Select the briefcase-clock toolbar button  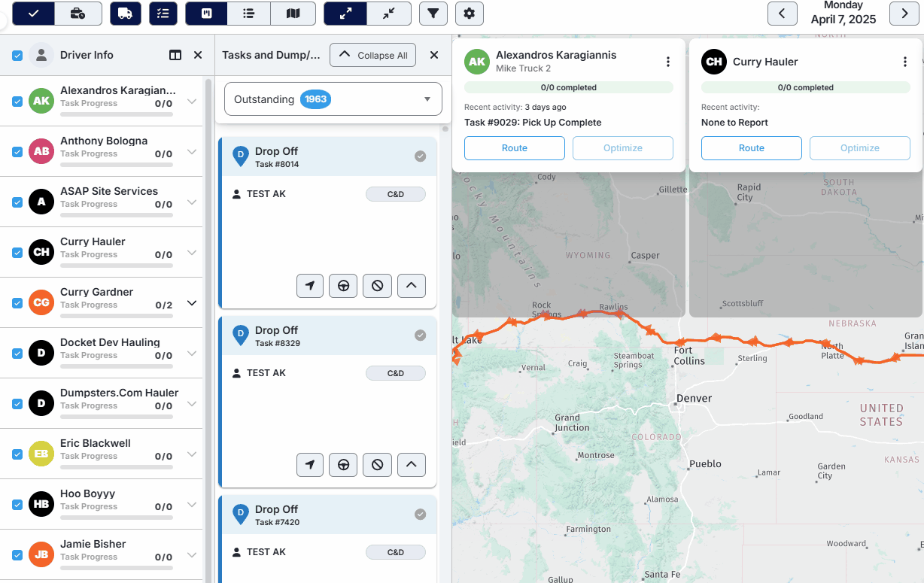pyautogui.click(x=78, y=13)
